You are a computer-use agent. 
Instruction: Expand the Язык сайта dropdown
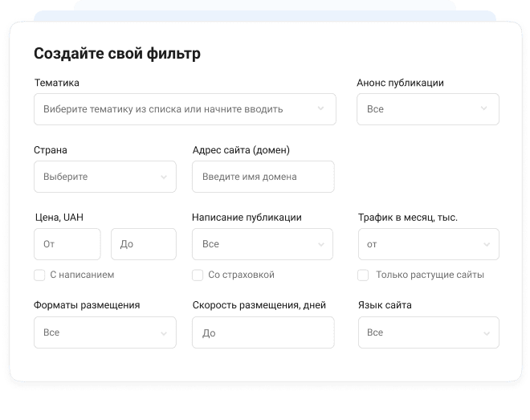427,332
